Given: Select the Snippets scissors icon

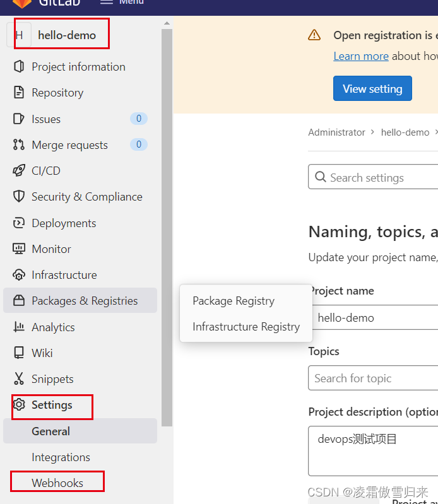Looking at the screenshot, I should pos(19,379).
